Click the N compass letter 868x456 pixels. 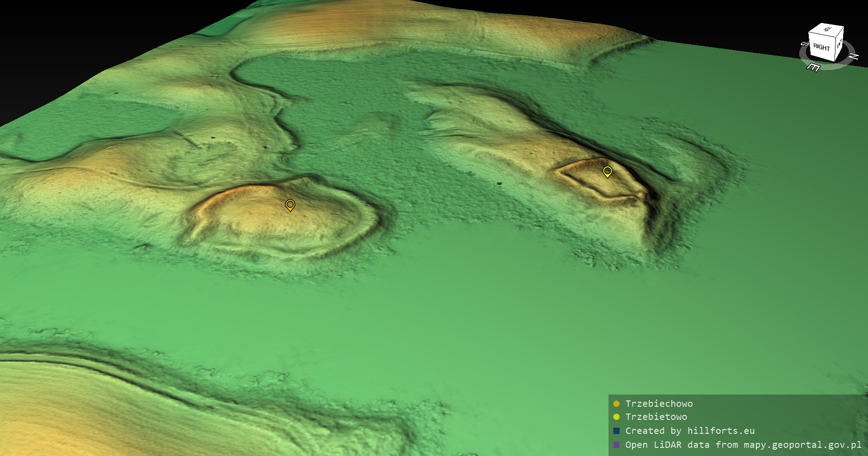pyautogui.click(x=853, y=56)
